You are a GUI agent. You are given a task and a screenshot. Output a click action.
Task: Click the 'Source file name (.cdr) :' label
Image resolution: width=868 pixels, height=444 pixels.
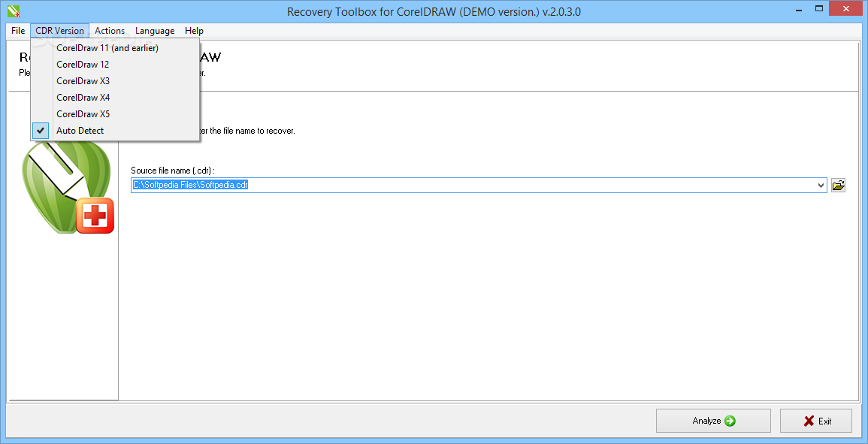pyautogui.click(x=173, y=171)
